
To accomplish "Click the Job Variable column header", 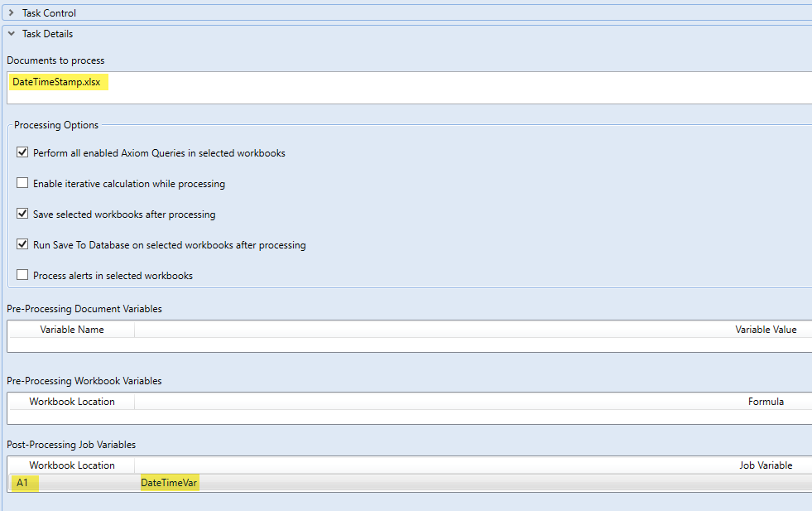I will pos(766,465).
